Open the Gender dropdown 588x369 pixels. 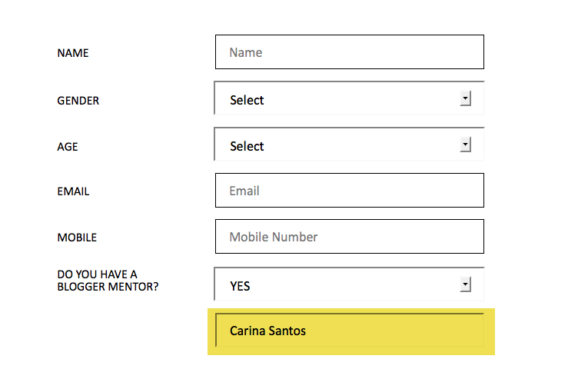[x=349, y=99]
